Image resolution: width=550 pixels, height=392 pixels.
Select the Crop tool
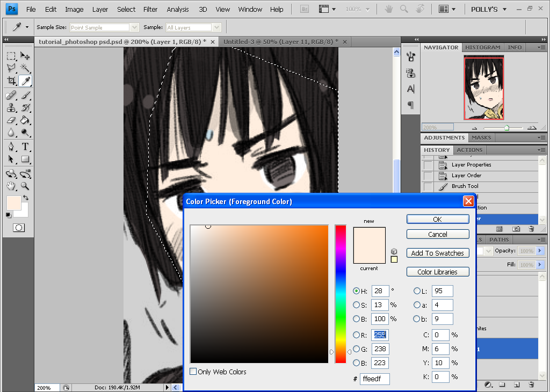pos(11,81)
